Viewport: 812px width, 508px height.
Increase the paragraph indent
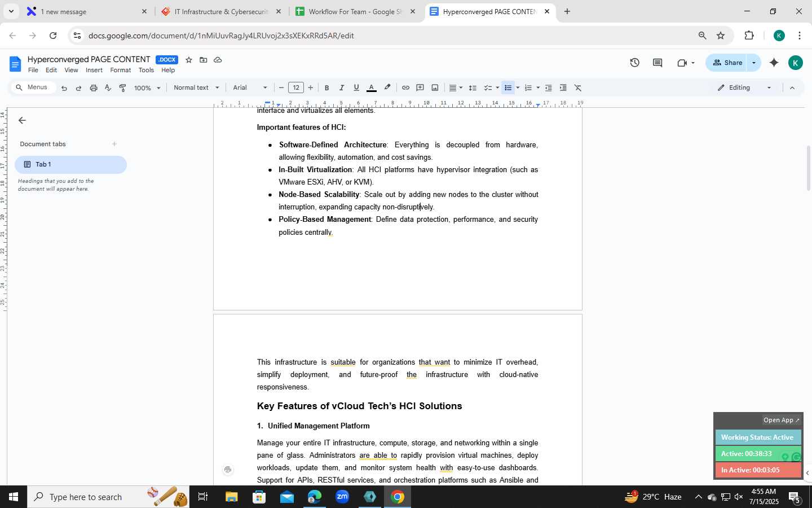click(x=563, y=88)
